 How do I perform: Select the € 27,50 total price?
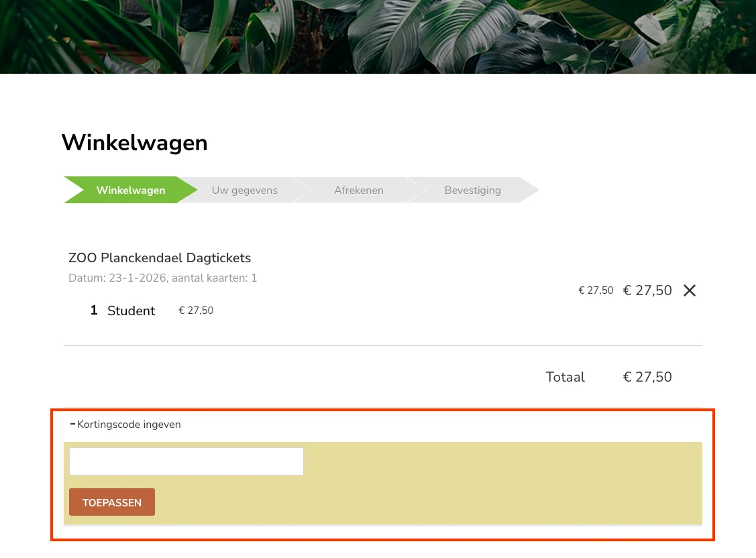[647, 377]
